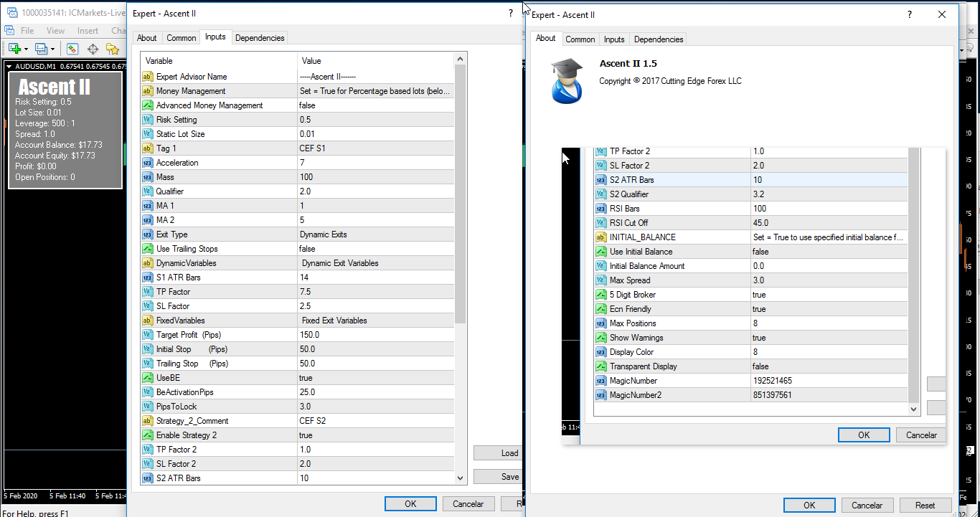
Task: Open the File menu
Action: (x=27, y=31)
